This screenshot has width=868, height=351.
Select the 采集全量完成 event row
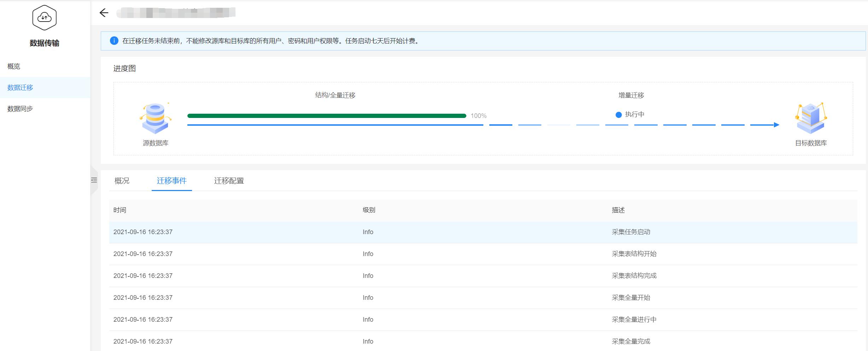click(483, 341)
